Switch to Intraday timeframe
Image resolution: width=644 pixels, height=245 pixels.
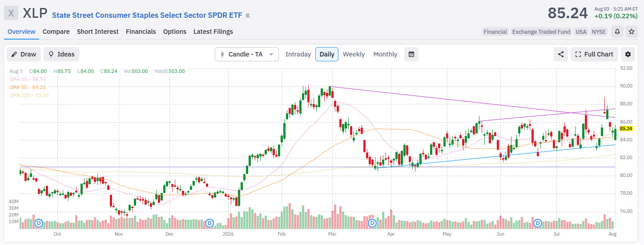coord(298,54)
